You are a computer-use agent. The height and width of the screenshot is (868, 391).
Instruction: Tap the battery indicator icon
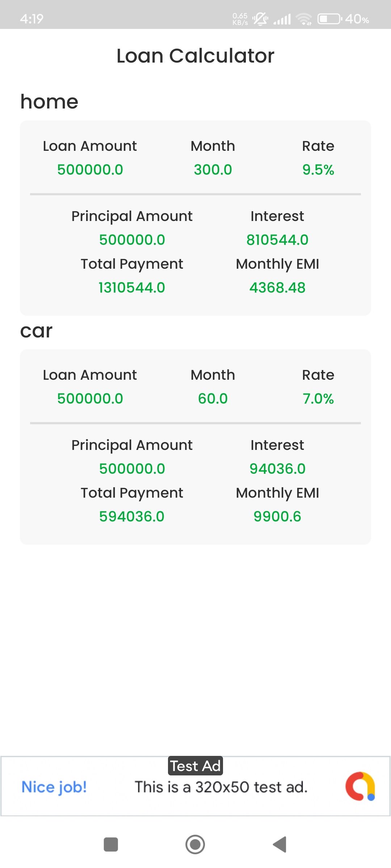(x=329, y=19)
